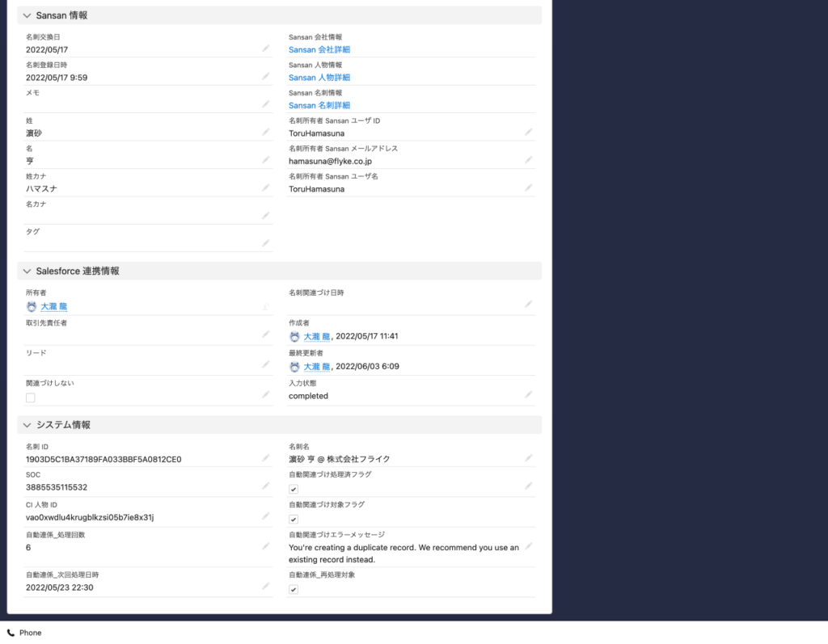Collapse the システム情報 section
This screenshot has width=828, height=644.
point(27,425)
